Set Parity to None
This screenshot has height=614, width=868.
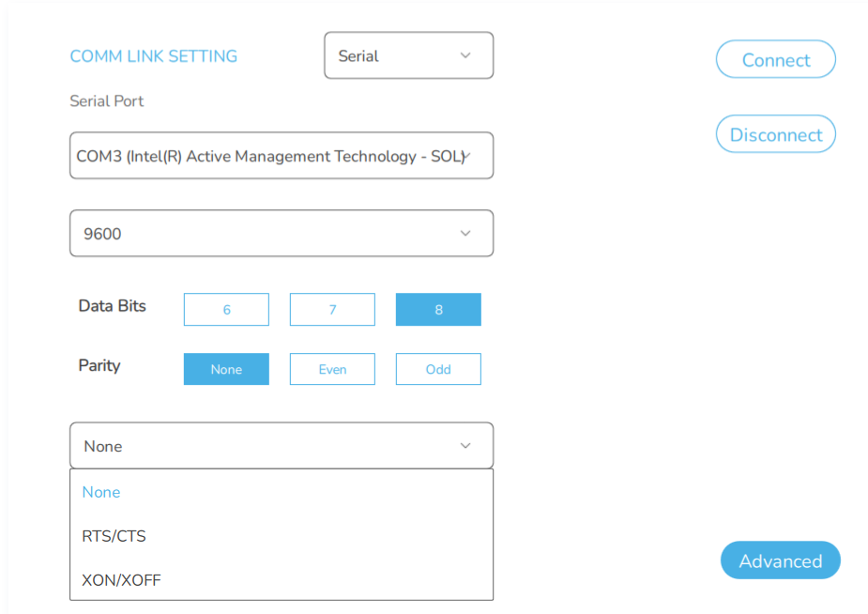226,369
